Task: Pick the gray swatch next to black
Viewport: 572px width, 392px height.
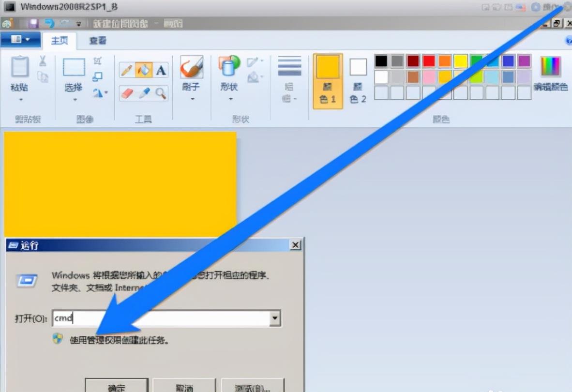Action: [x=397, y=61]
